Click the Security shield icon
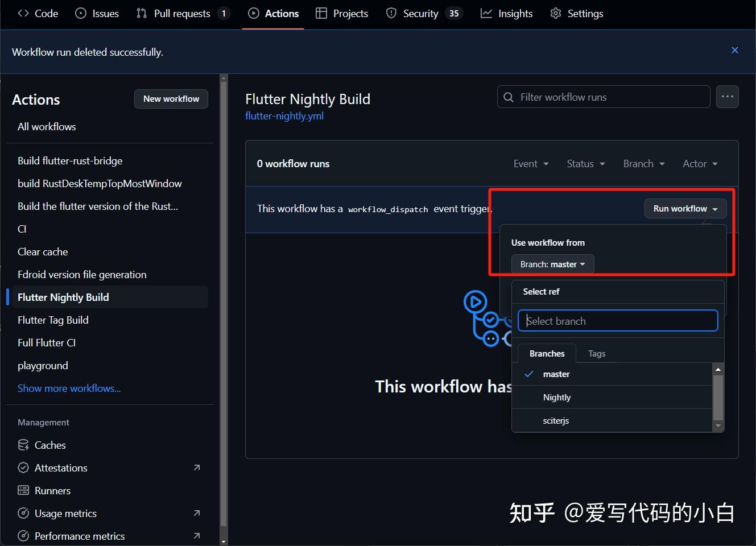756x546 pixels. tap(391, 13)
